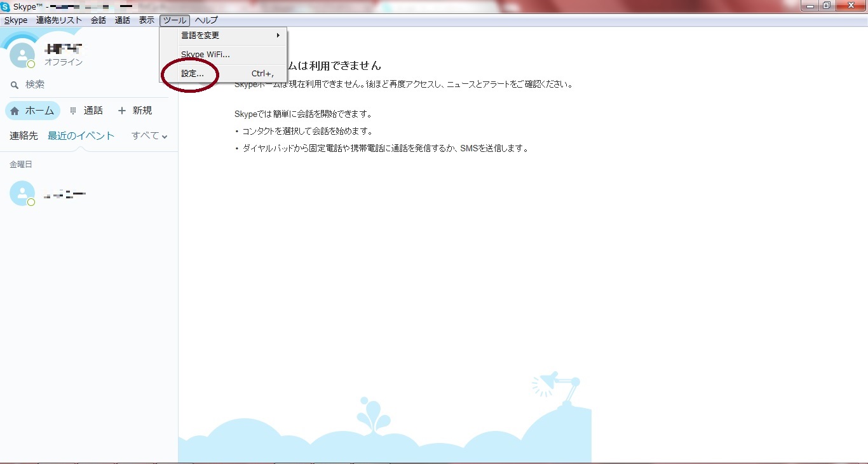The image size is (868, 464).
Task: Open the すべて filter dropdown
Action: tap(149, 136)
